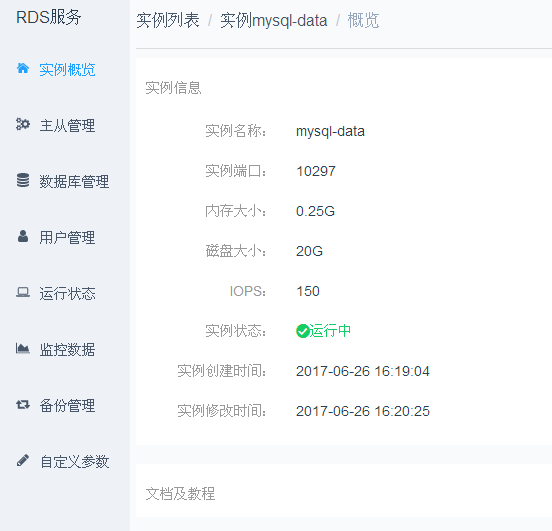Click the database stack icon
The width and height of the screenshot is (552, 531).
pos(23,180)
